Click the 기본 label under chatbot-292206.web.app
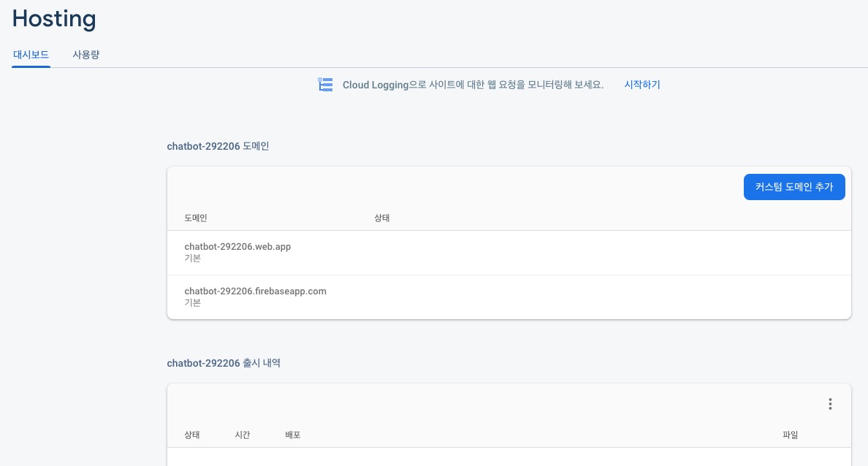The width and height of the screenshot is (868, 466). [193, 258]
